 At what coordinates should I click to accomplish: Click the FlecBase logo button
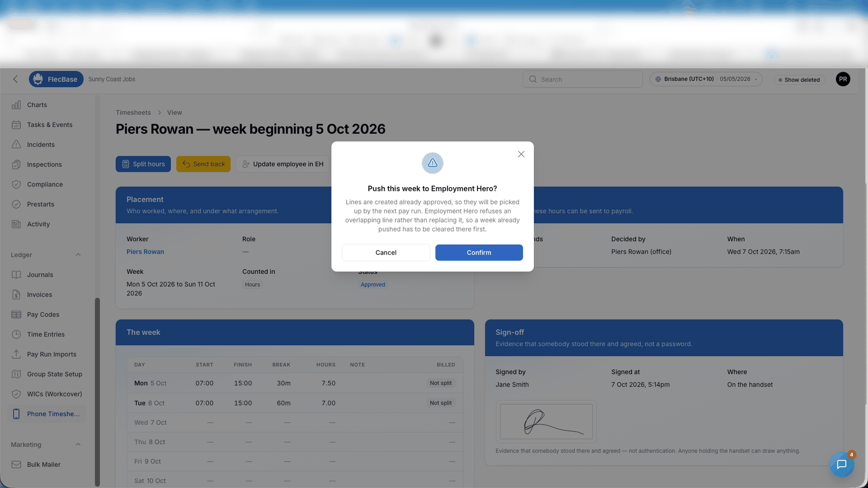(56, 79)
